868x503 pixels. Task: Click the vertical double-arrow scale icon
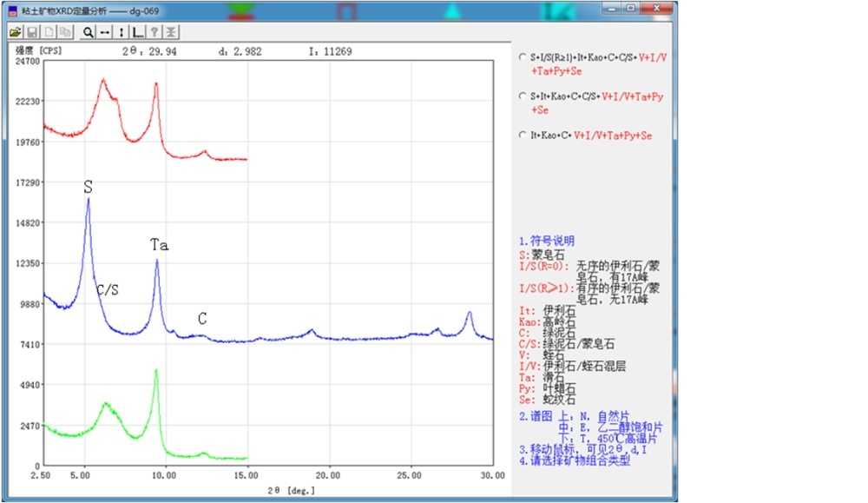tap(122, 32)
